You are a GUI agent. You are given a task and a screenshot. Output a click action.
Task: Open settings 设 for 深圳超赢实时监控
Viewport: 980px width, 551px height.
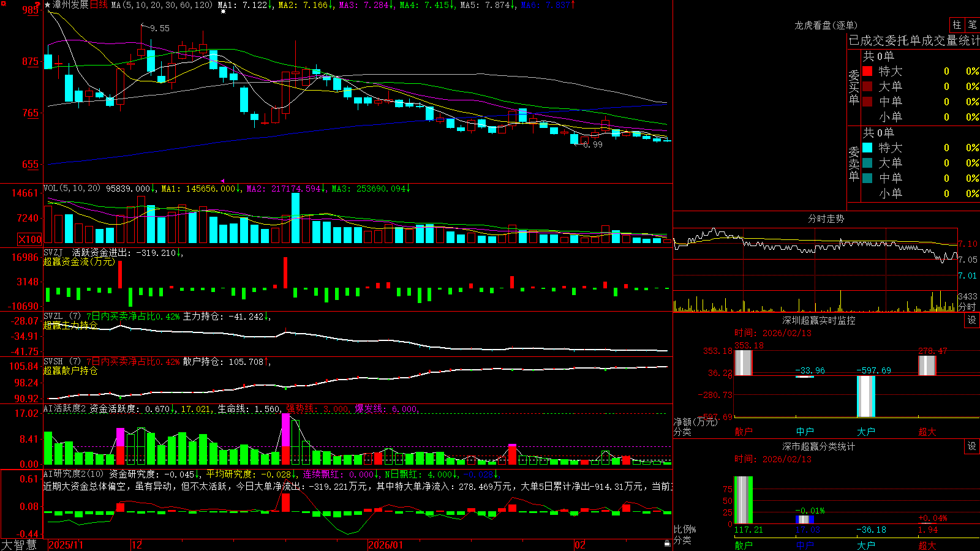coord(972,320)
